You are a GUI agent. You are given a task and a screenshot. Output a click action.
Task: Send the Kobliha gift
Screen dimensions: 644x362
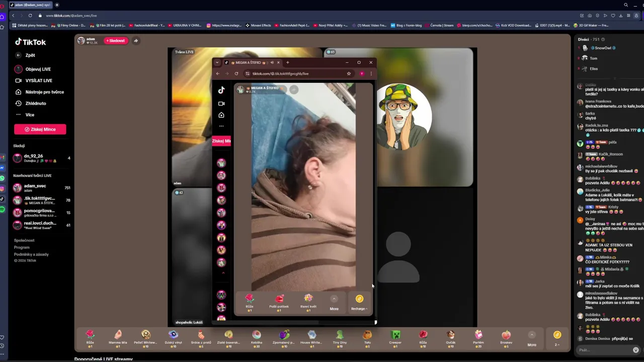coord(257,338)
